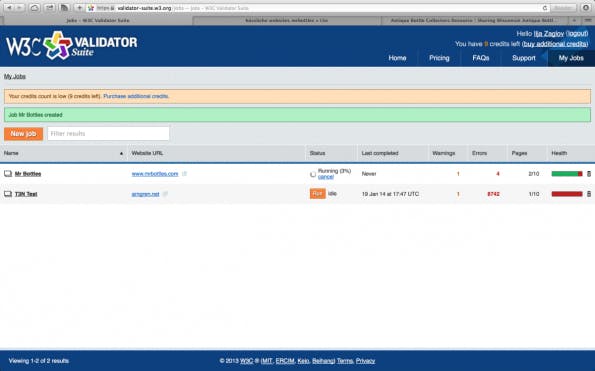Screen dimensions: 595x371
Task: Click the plus add-bookmark icon in toolbar
Action: pyautogui.click(x=79, y=8)
